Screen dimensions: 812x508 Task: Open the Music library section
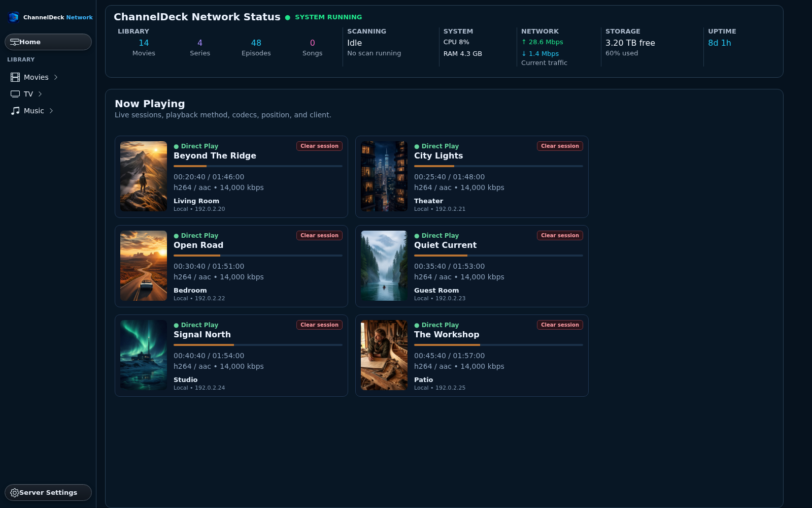(34, 111)
